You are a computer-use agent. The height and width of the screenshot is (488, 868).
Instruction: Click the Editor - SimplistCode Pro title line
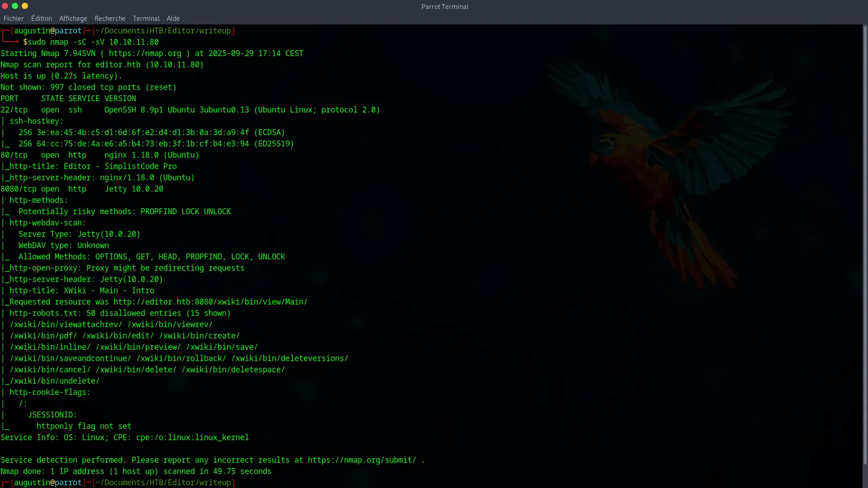[x=89, y=166]
